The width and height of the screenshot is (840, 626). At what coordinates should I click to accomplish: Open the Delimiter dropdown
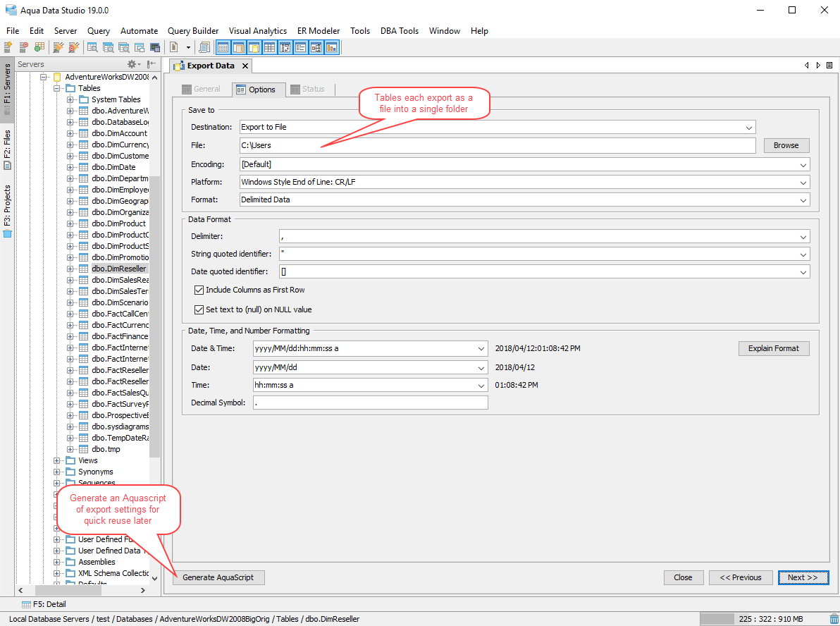point(803,236)
